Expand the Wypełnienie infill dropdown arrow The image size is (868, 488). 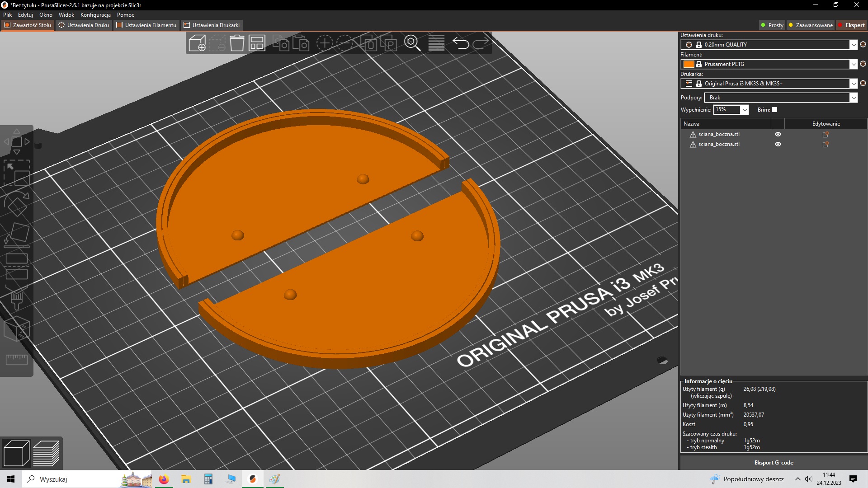745,110
